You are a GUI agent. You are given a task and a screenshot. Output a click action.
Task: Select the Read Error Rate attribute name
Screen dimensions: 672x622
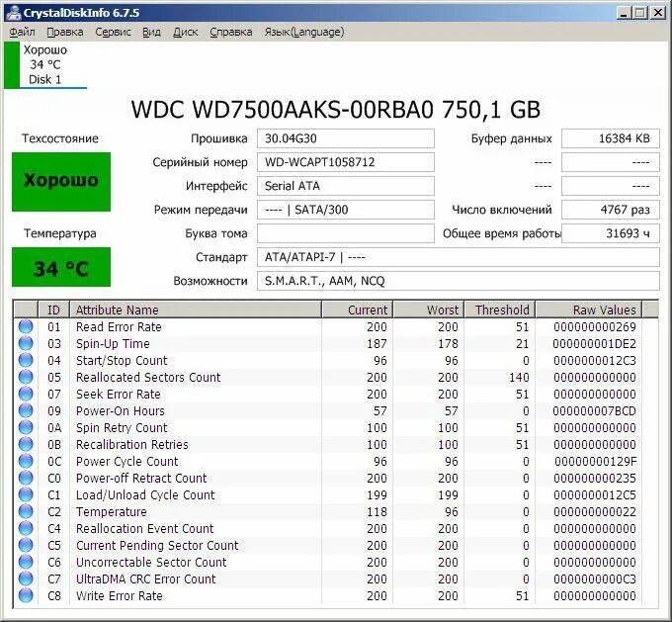(x=119, y=327)
